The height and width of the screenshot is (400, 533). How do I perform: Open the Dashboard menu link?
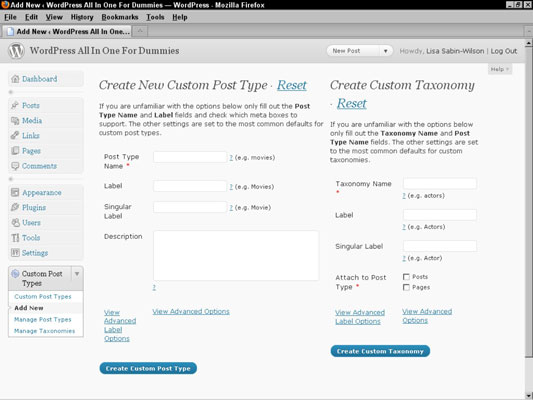[39, 79]
